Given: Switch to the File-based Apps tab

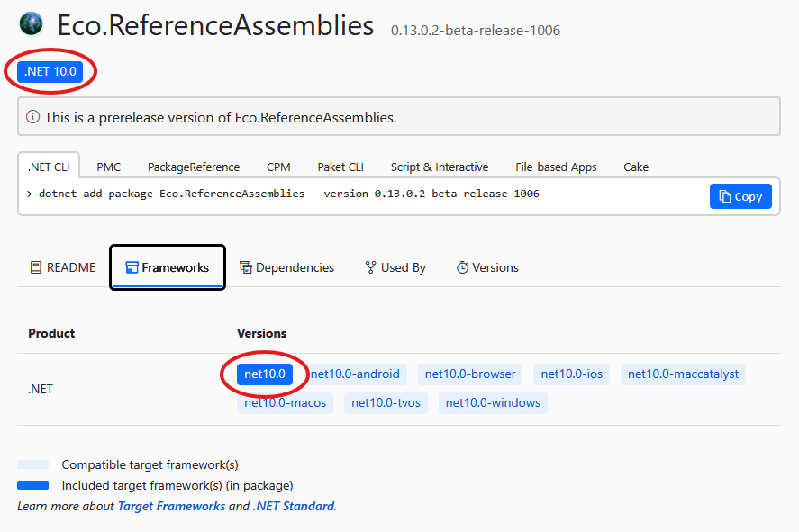Looking at the screenshot, I should pyautogui.click(x=556, y=167).
